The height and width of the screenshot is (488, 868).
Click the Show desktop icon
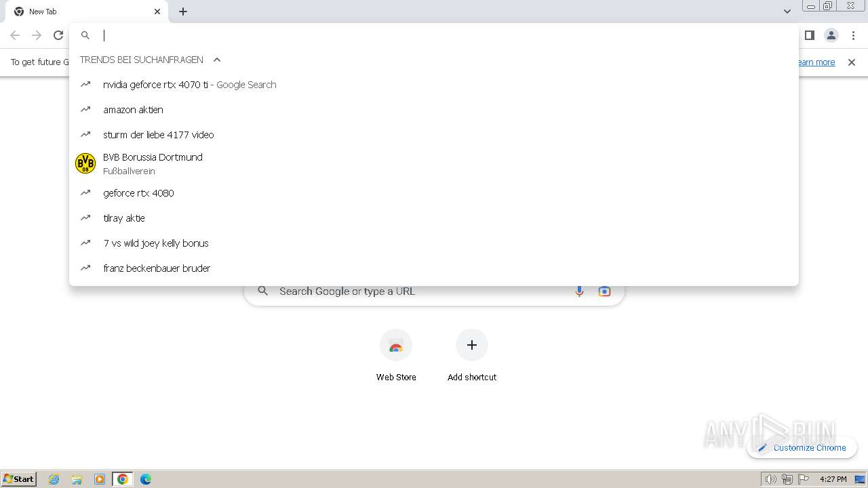coord(860,479)
